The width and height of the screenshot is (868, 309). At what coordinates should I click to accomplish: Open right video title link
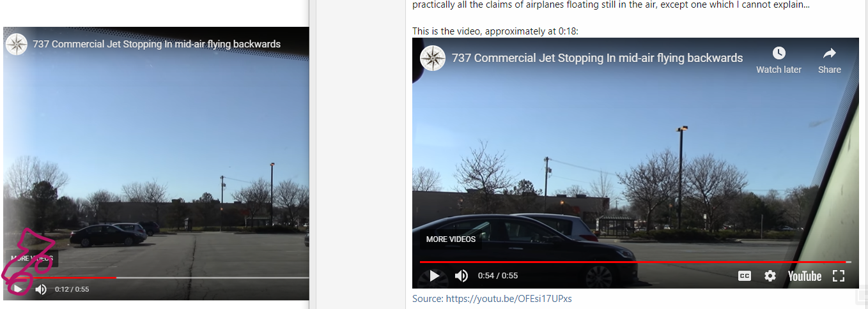[597, 58]
